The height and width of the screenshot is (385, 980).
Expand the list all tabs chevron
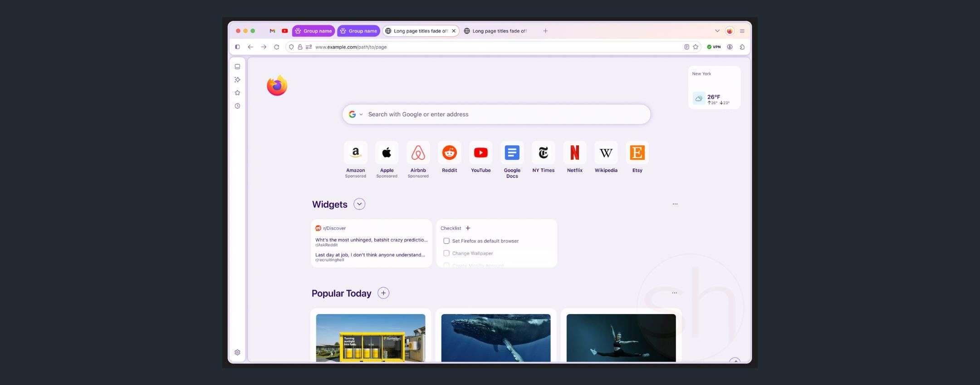[x=717, y=31]
